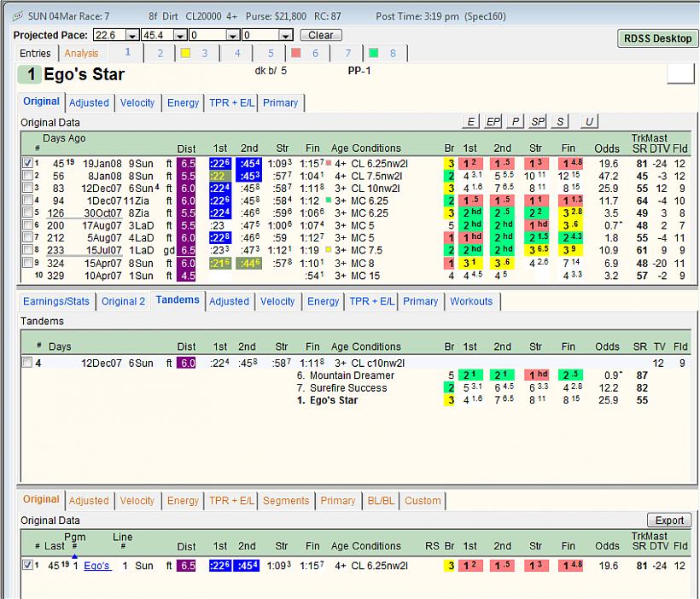Open horse 6 tab with red marker
The height and width of the screenshot is (599, 700).
306,54
